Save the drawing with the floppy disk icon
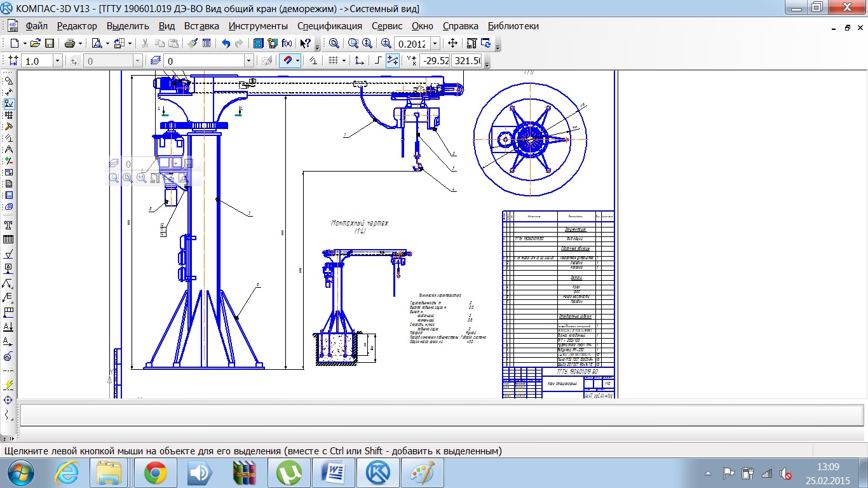This screenshot has width=868, height=488. pyautogui.click(x=50, y=43)
